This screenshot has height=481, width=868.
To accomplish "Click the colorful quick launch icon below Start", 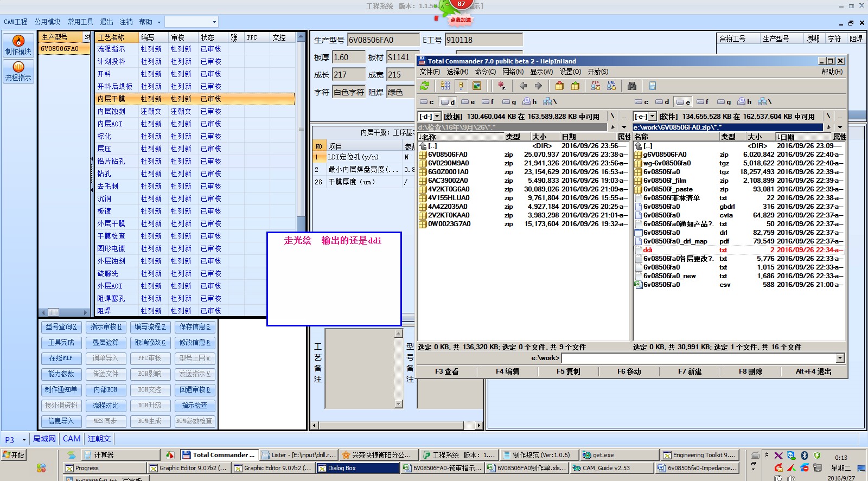I will [x=41, y=468].
